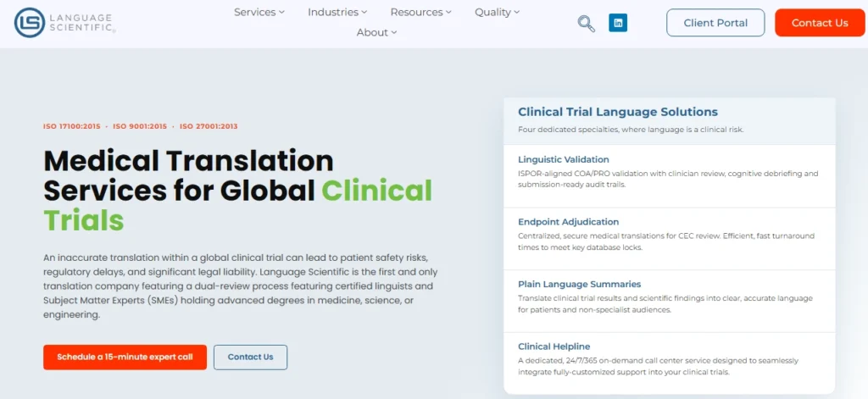Expand the Quality menu

pos(497,12)
